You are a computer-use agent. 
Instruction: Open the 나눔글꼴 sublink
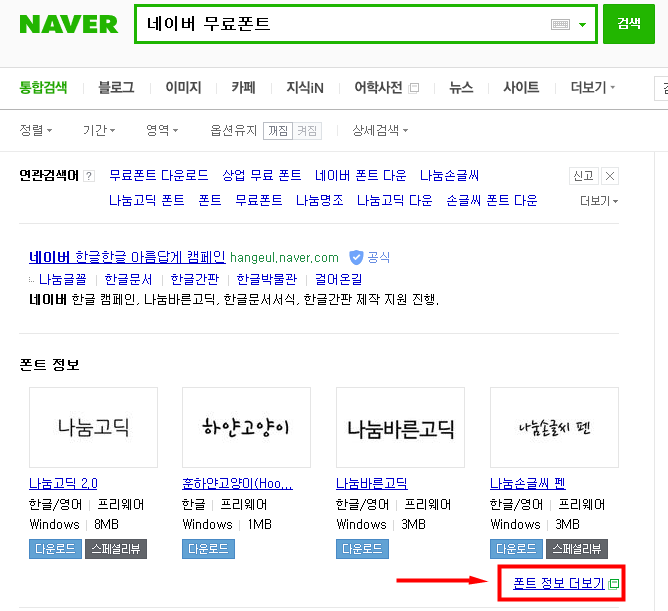(x=63, y=279)
